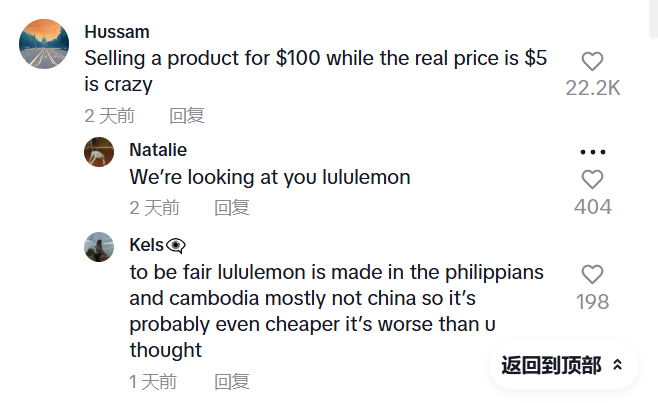
Task: Click 回复 under Natalie's comment
Action: tap(232, 207)
